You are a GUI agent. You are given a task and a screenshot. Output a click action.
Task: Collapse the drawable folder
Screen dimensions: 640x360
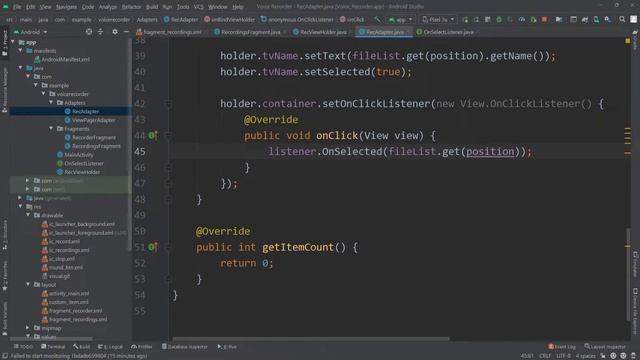tap(28, 215)
